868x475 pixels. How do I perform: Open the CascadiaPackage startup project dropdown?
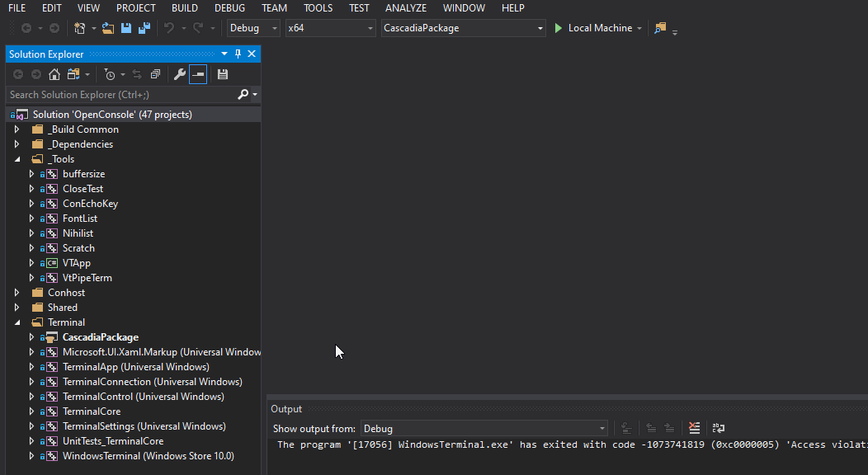464,28
